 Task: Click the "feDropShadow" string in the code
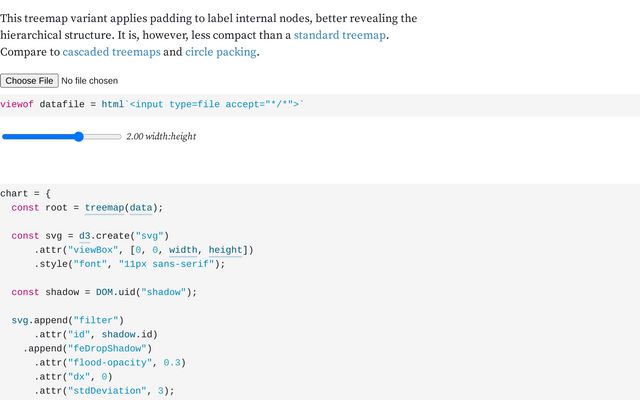pos(107,349)
